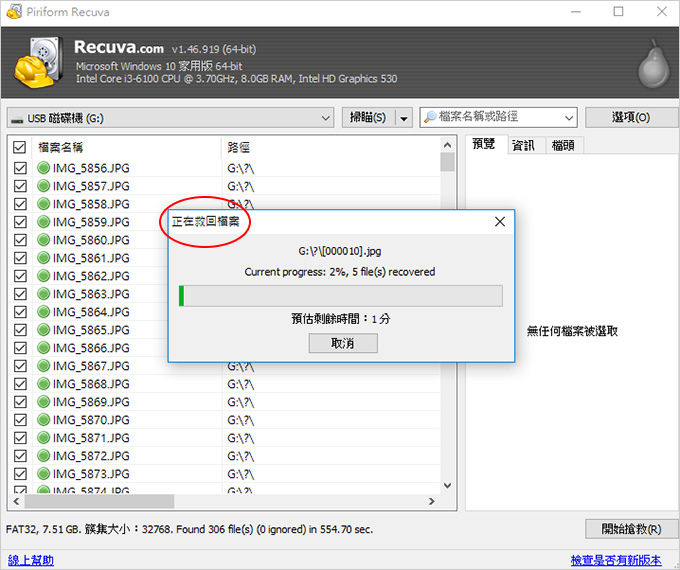Uncheck IMG_5856.JPG checkbox
This screenshot has height=570, width=680.
pos(20,168)
